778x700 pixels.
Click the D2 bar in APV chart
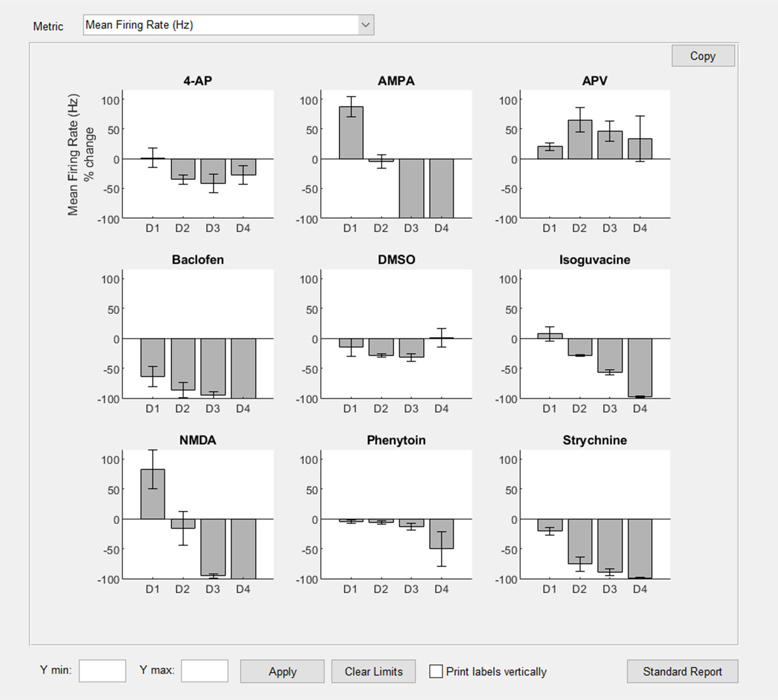point(580,139)
